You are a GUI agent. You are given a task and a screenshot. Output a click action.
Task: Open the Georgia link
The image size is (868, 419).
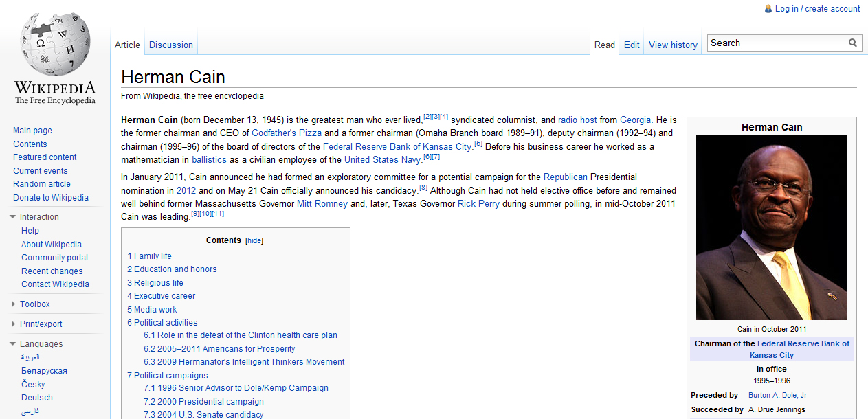pyautogui.click(x=635, y=120)
